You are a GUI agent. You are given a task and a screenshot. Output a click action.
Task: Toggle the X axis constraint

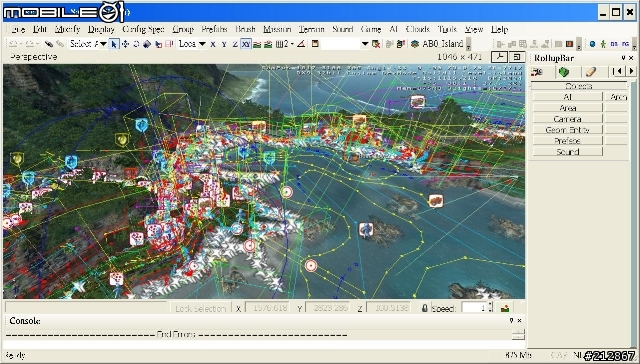(213, 44)
